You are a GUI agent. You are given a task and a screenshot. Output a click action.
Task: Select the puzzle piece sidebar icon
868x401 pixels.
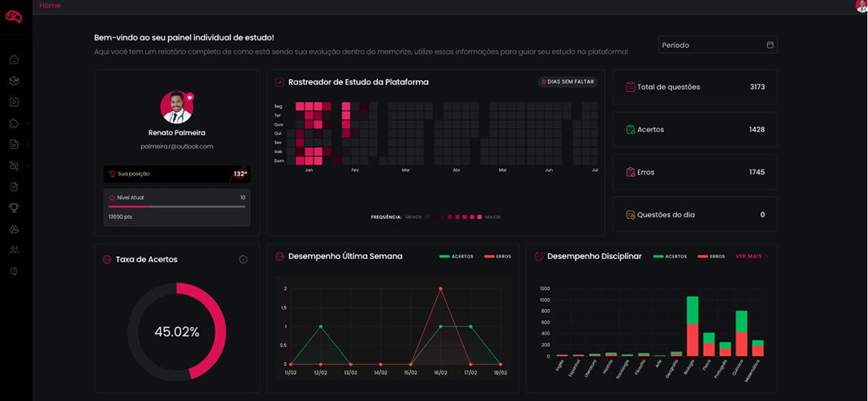click(14, 124)
